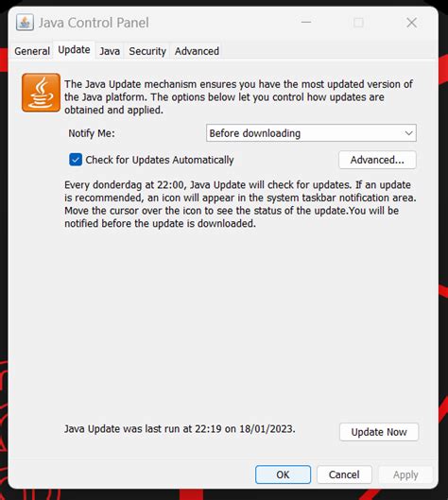Click the Check for Updates Automatically label
Viewport: 448px width, 500px height.
(x=160, y=160)
